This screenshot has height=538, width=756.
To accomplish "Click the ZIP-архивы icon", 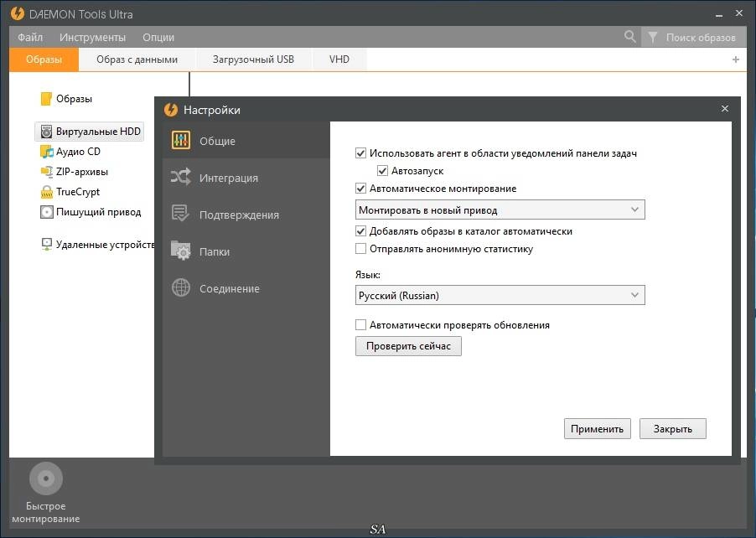I will (x=46, y=172).
